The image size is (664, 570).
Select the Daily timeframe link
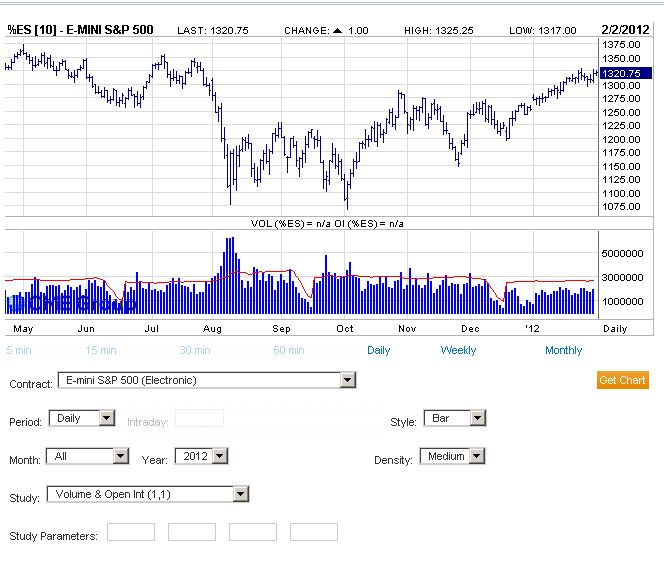tap(379, 350)
